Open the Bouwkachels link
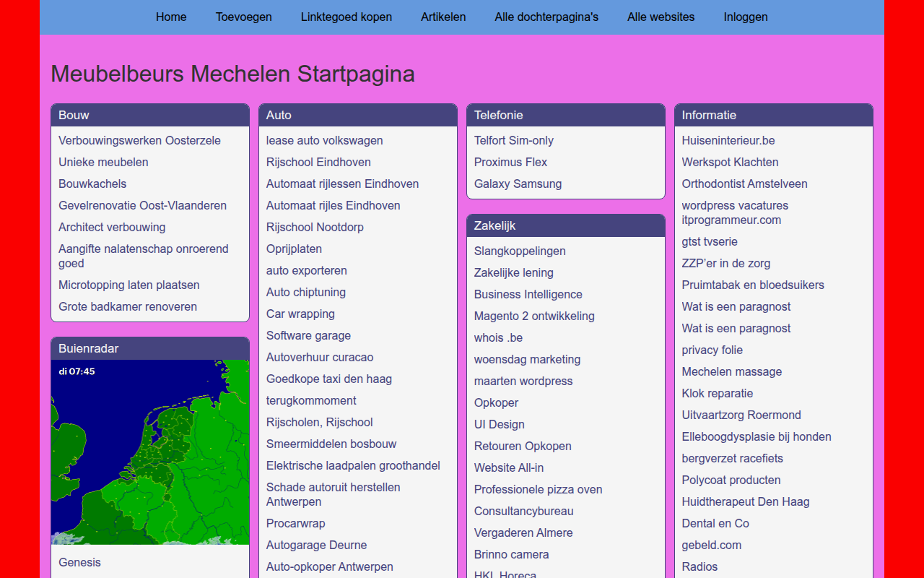 pyautogui.click(x=92, y=184)
